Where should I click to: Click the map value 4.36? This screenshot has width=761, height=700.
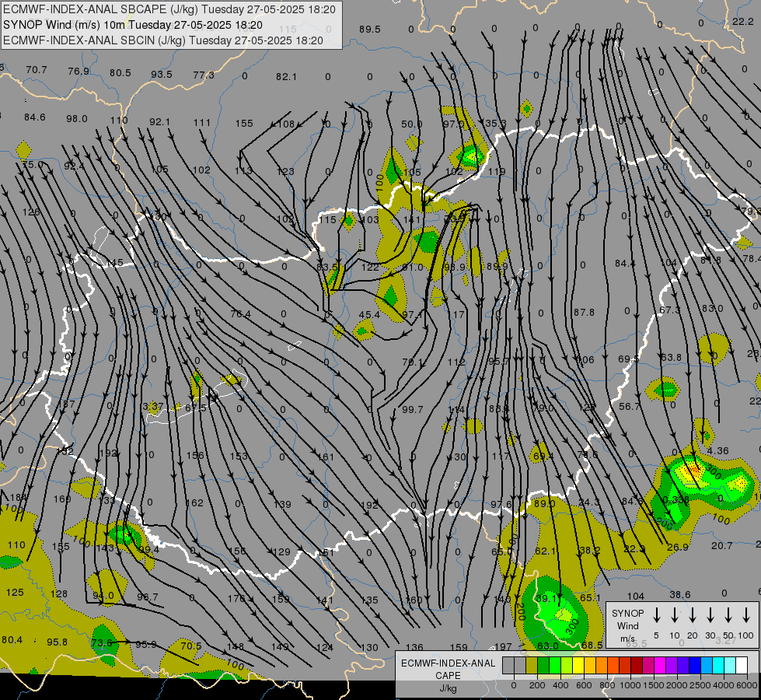coord(717,451)
